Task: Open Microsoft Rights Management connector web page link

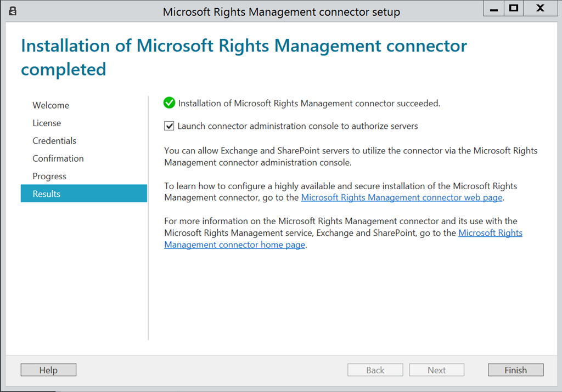Action: tap(402, 197)
